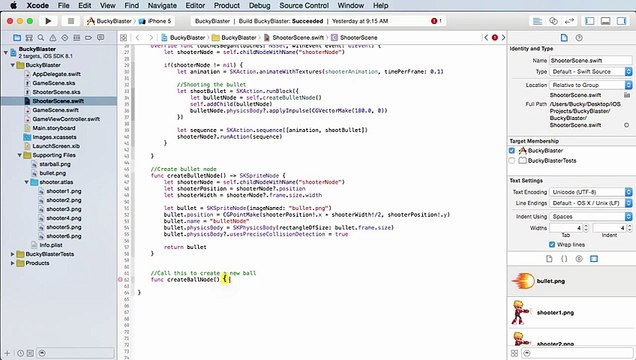Screen dimensions: 636x360
Task: Toggle the Utilities pane visibility
Action: [x=621, y=21]
